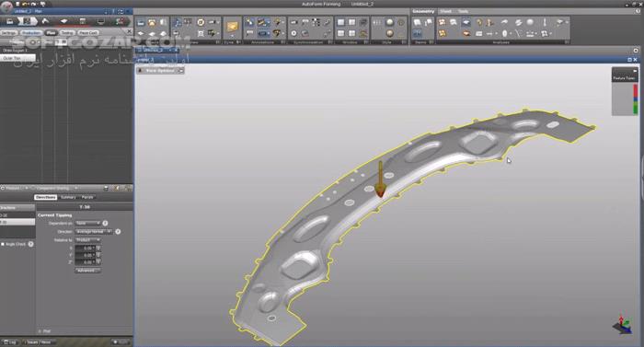Click the Feature Type color legend bar
The height and width of the screenshot is (347, 644).
pyautogui.click(x=636, y=98)
